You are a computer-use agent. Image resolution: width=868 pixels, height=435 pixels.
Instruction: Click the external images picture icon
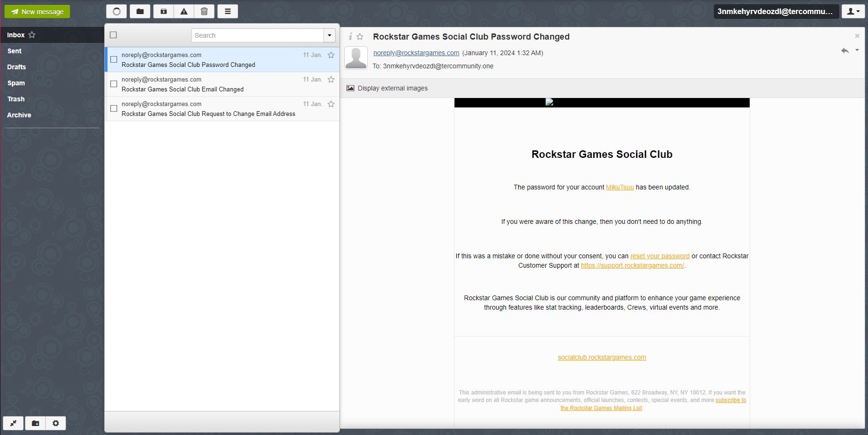(350, 88)
